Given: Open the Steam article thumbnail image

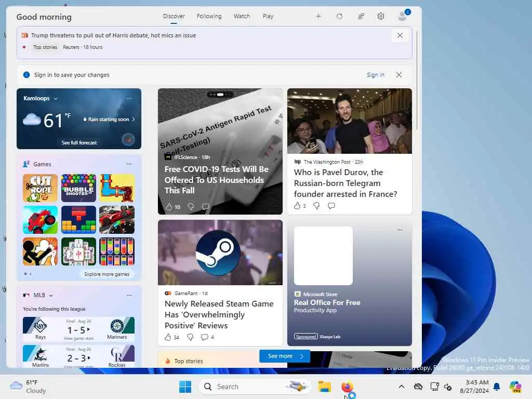Looking at the screenshot, I should point(220,252).
